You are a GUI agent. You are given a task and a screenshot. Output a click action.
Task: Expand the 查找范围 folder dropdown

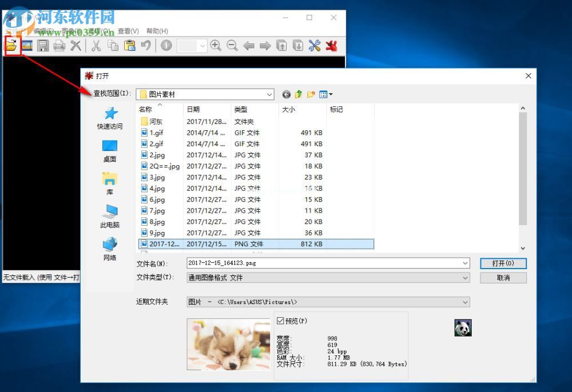[269, 94]
